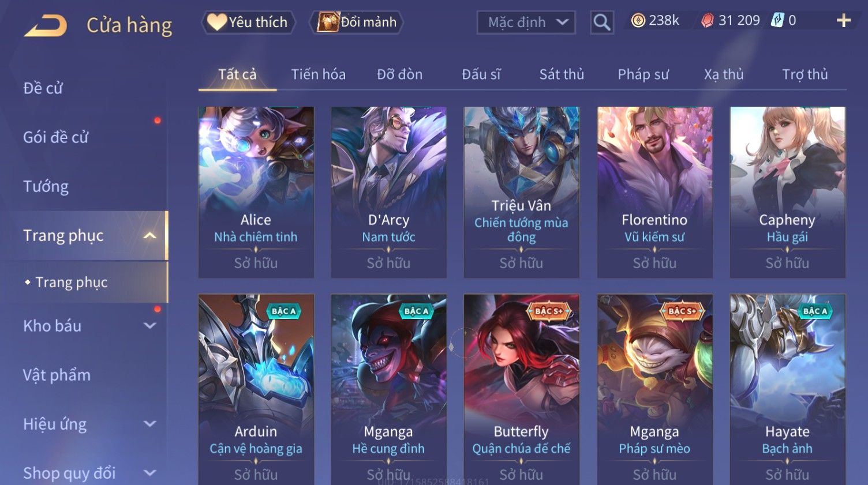Open the search magnifier icon
868x485 pixels.
(x=602, y=22)
